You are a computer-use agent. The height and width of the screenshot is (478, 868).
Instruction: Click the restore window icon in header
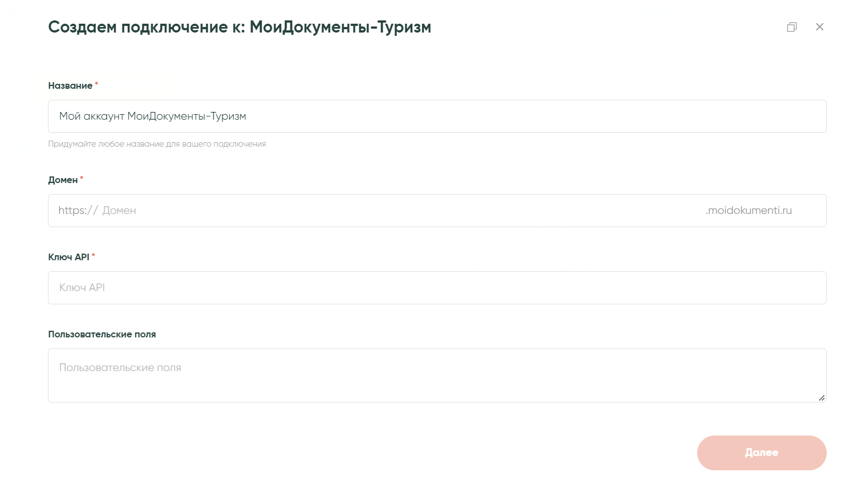(791, 27)
